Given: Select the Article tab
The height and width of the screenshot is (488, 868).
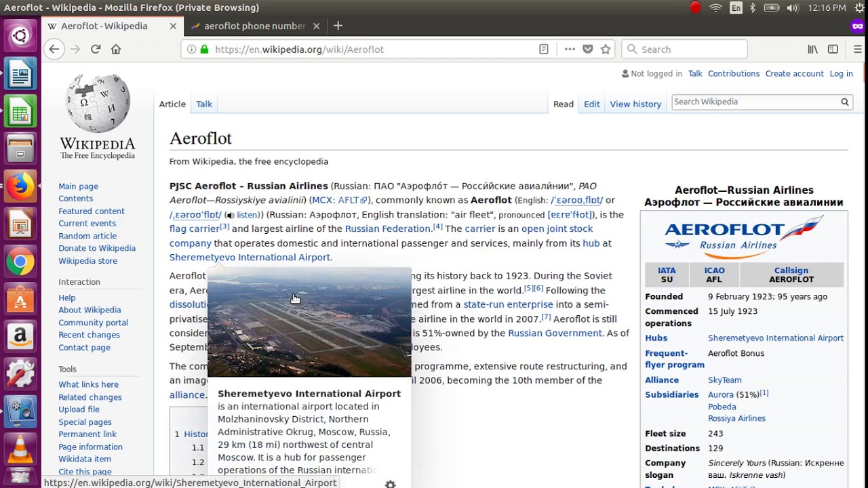Looking at the screenshot, I should point(172,104).
